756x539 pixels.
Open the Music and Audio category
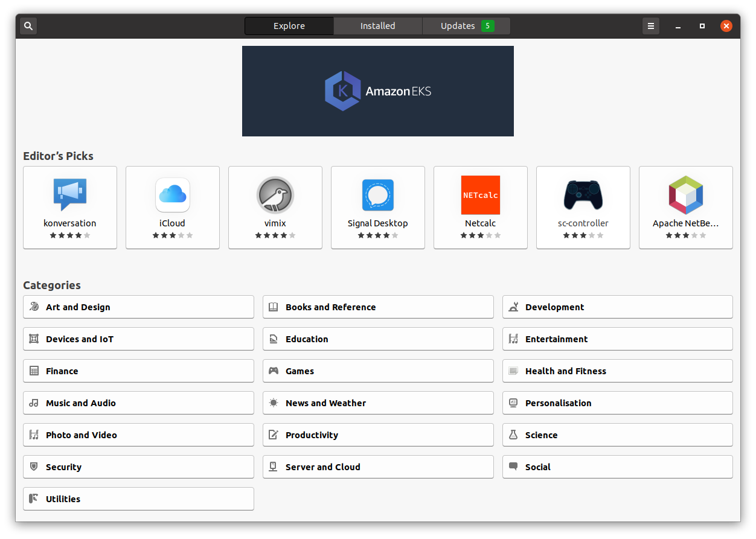pyautogui.click(x=138, y=403)
